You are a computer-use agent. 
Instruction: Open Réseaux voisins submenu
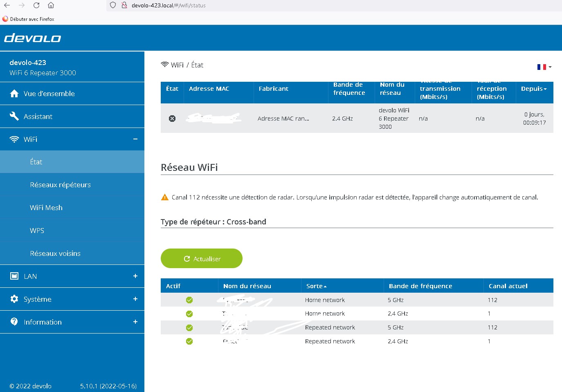[x=72, y=253]
